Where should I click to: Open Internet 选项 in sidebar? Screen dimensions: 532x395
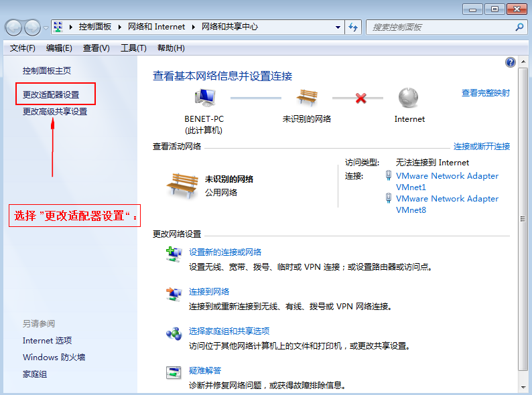pos(47,340)
